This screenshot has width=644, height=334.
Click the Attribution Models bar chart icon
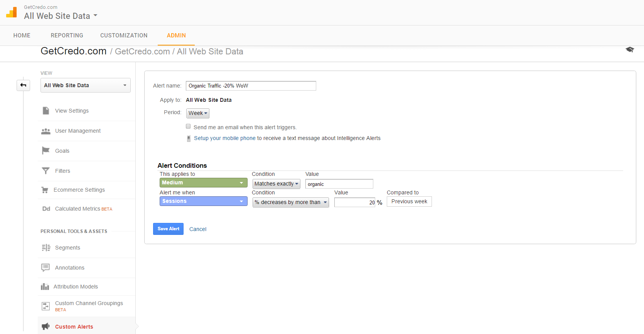click(x=45, y=287)
